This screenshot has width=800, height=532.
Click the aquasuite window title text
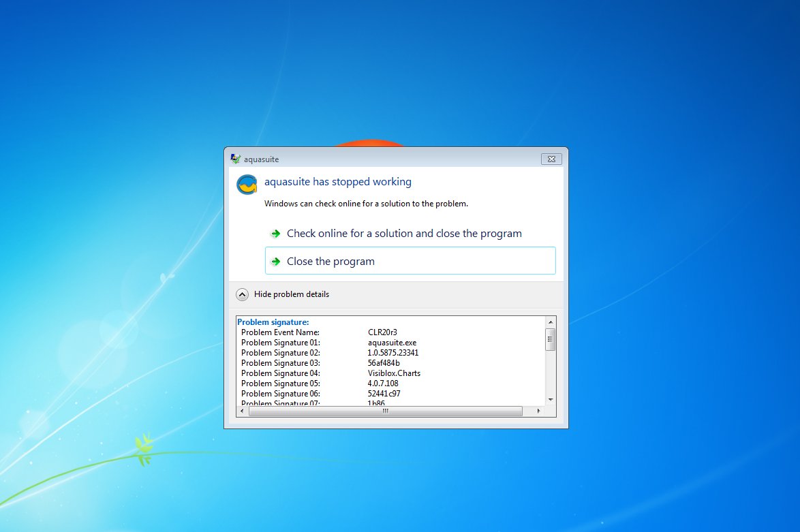point(261,159)
